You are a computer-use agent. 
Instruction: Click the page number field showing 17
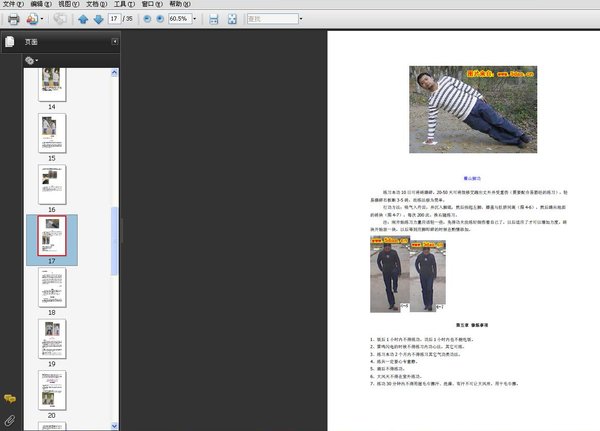coord(114,18)
